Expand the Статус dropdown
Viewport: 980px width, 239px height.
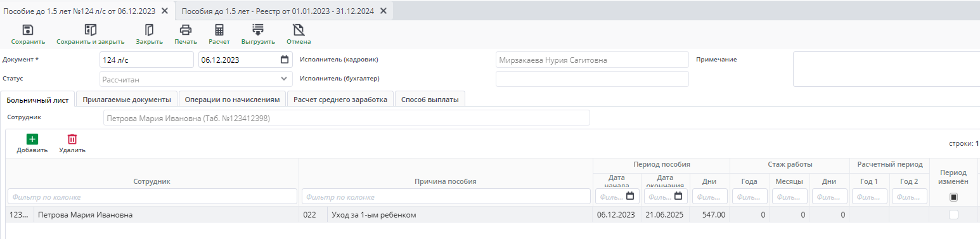tap(284, 79)
